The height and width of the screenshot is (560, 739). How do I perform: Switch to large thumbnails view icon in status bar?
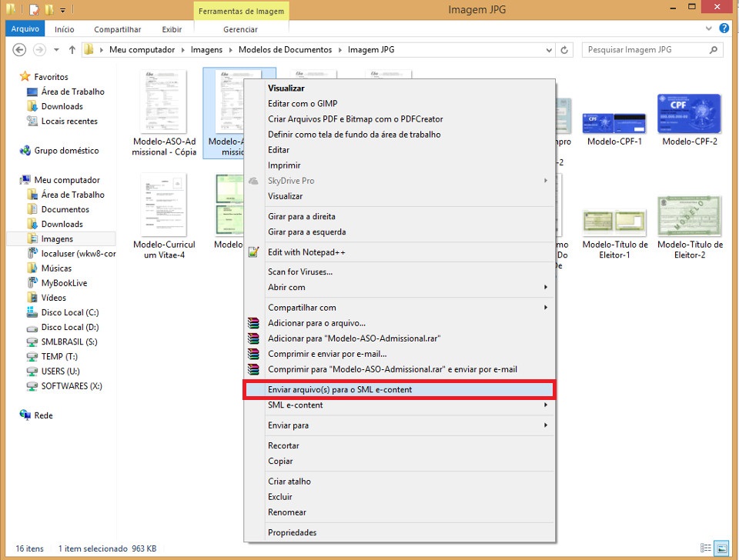[x=721, y=548]
